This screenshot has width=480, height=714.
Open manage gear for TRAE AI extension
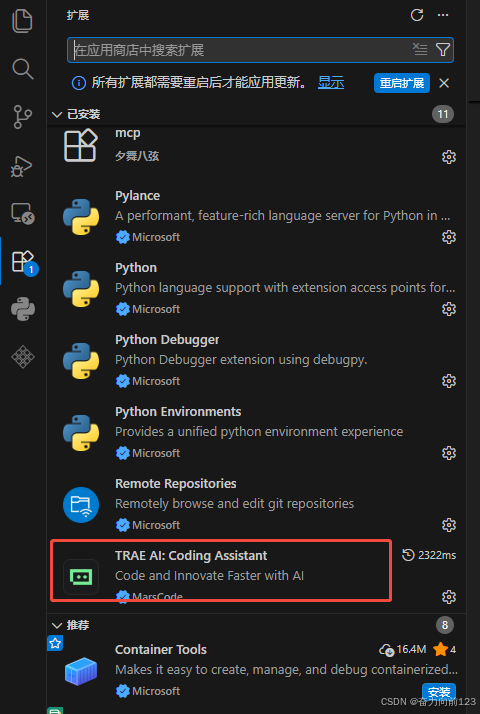point(449,597)
